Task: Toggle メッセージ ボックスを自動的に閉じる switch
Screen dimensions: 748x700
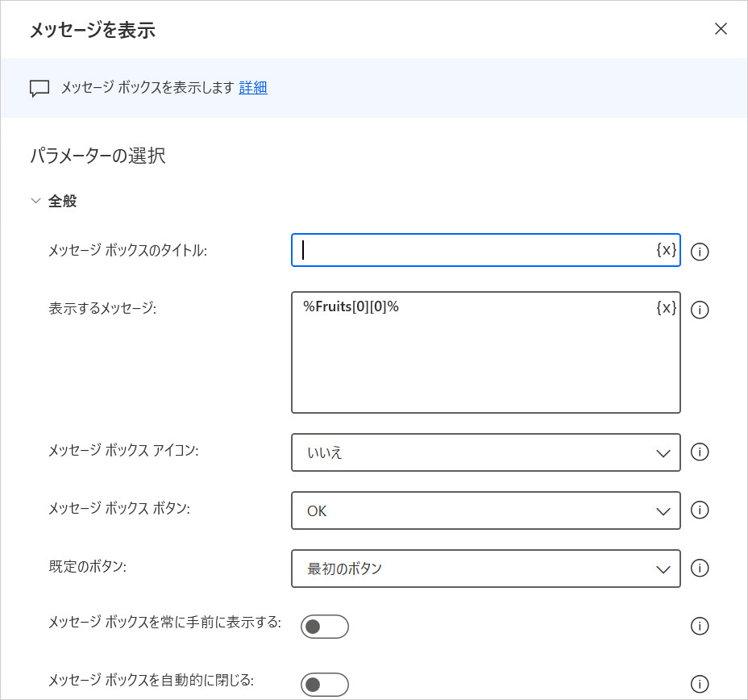Action: tap(324, 685)
